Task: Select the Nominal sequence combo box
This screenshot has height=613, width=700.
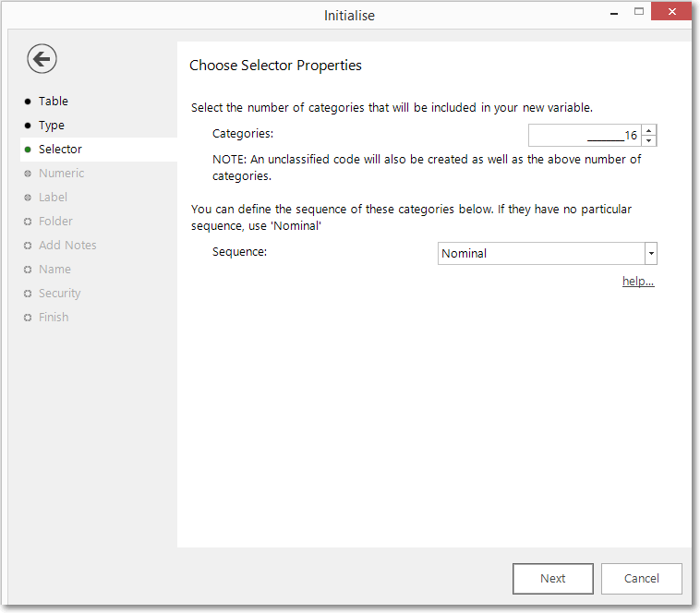Action: (547, 253)
